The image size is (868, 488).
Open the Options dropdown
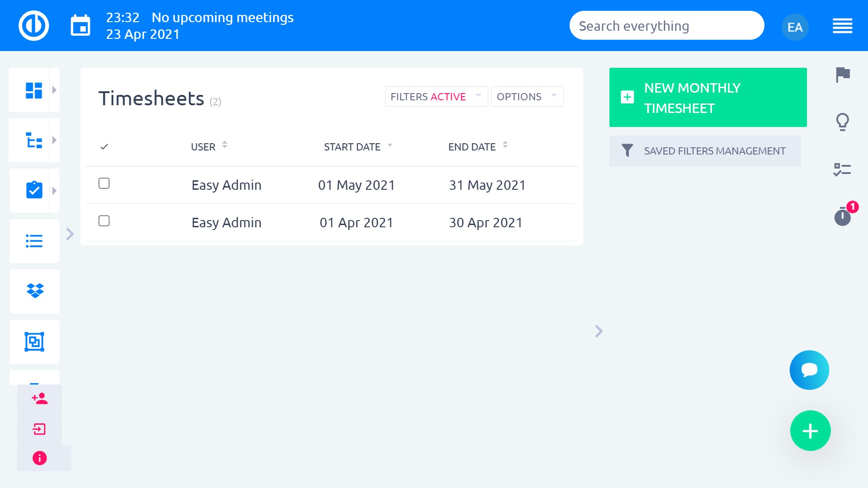(x=527, y=97)
